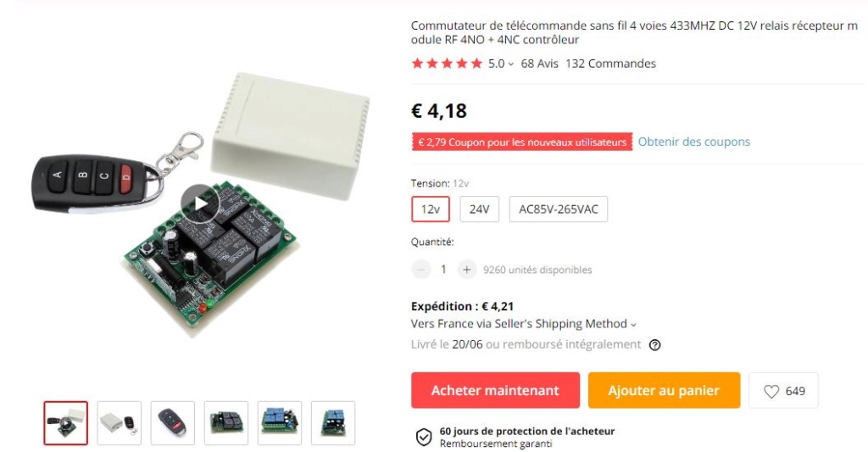The width and height of the screenshot is (868, 452).
Task: Expand the 5.0 rating breakdown chevron
Action: click(x=511, y=64)
